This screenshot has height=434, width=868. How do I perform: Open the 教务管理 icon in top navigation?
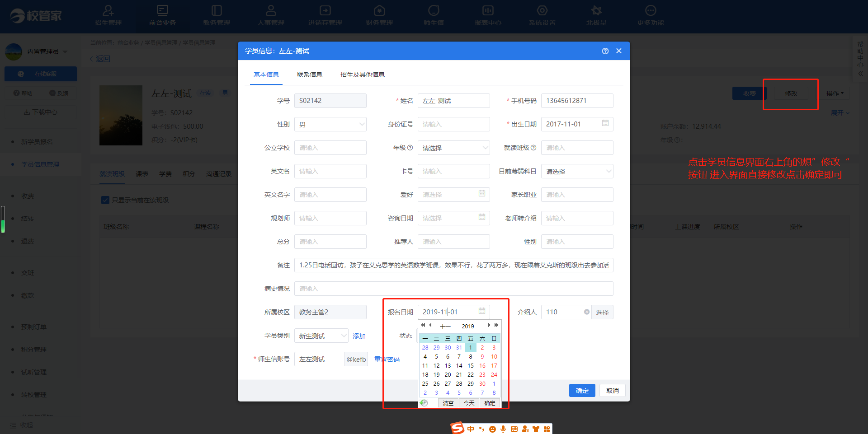pyautogui.click(x=217, y=10)
